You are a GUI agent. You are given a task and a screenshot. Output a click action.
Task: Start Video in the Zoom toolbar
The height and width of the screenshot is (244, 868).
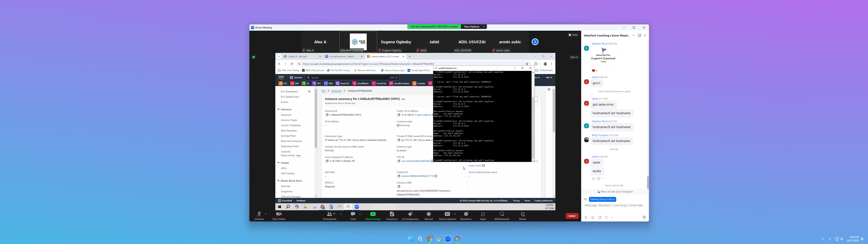tap(279, 216)
